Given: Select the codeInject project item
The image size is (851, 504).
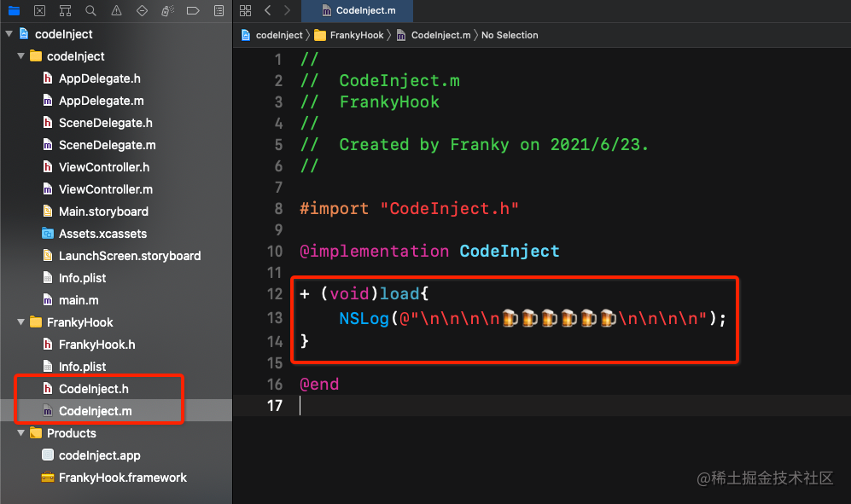Looking at the screenshot, I should coord(63,34).
